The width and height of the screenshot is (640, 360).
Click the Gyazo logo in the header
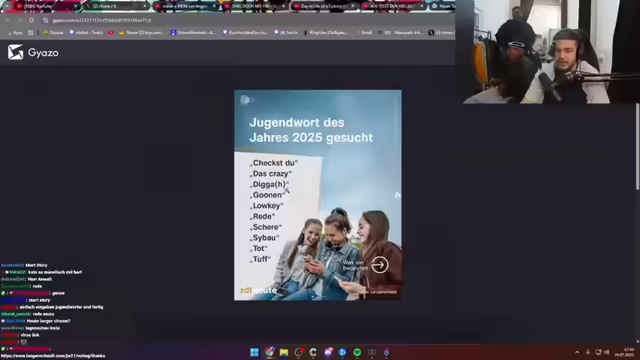(x=33, y=52)
